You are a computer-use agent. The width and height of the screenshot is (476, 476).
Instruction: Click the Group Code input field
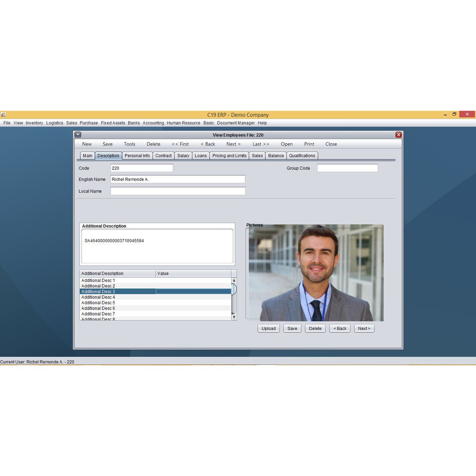click(x=348, y=168)
